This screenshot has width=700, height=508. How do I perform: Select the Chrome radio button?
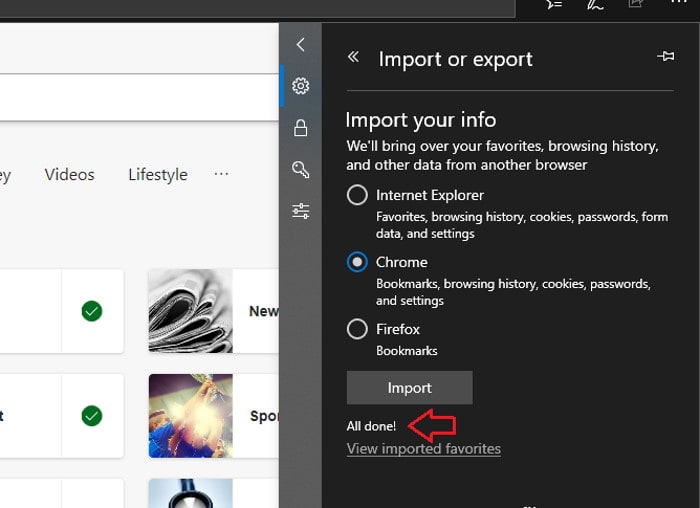click(x=357, y=262)
